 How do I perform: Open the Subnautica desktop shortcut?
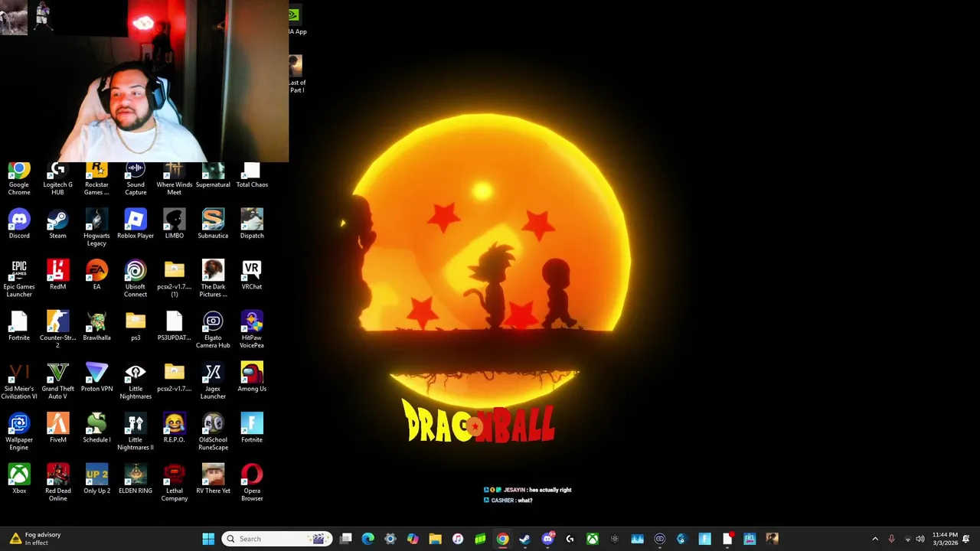point(213,224)
